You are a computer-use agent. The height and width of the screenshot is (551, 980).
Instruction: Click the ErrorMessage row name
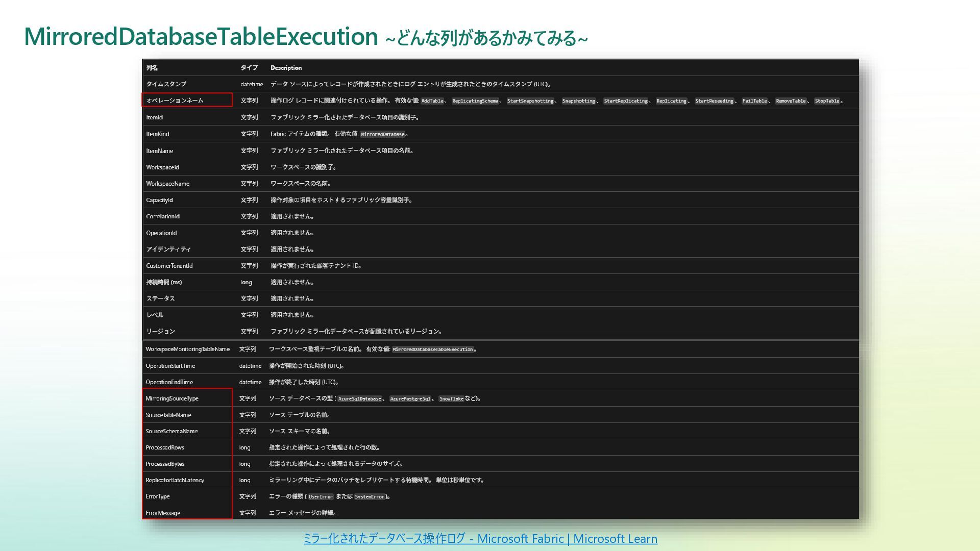tap(162, 513)
